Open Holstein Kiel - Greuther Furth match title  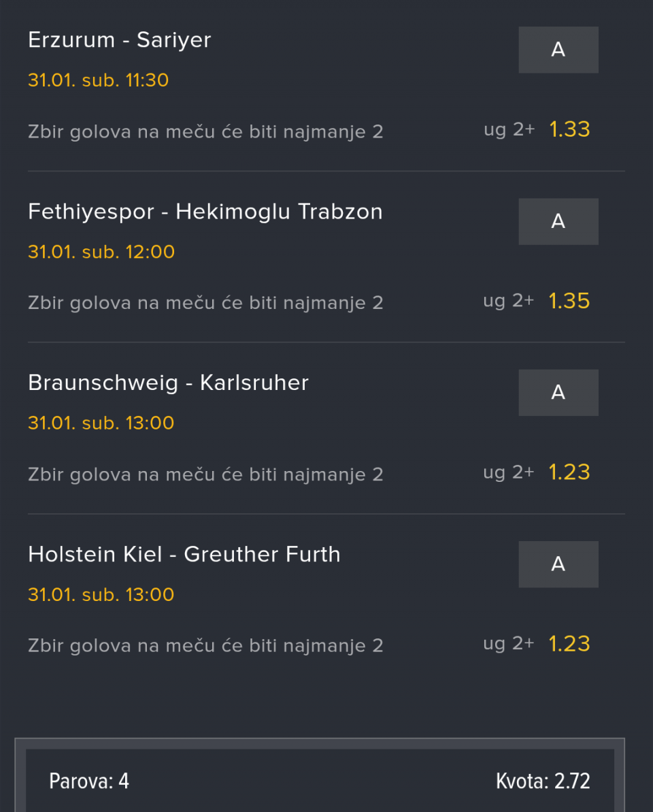[184, 555]
